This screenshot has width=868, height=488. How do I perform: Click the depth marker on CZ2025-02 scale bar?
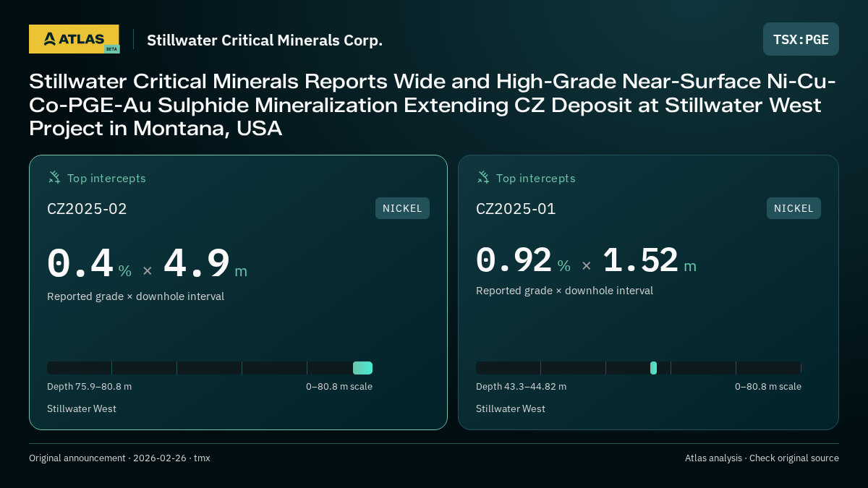tap(362, 368)
